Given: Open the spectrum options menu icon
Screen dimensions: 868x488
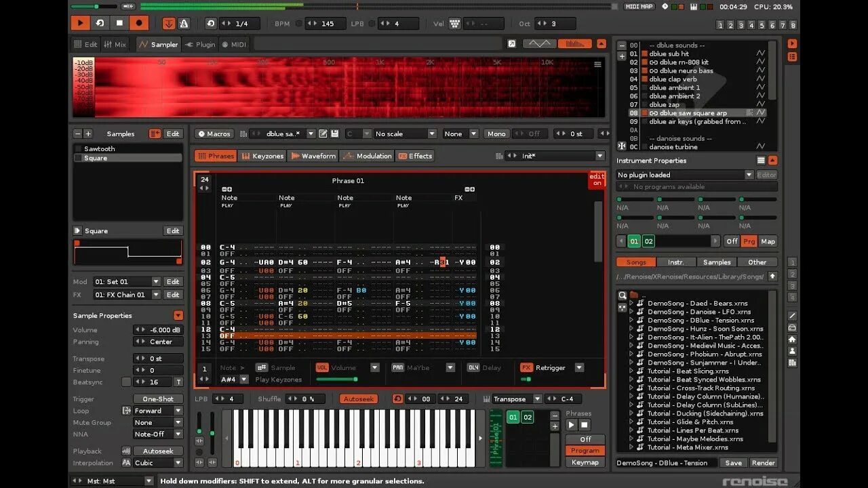Looking at the screenshot, I should click(597, 64).
